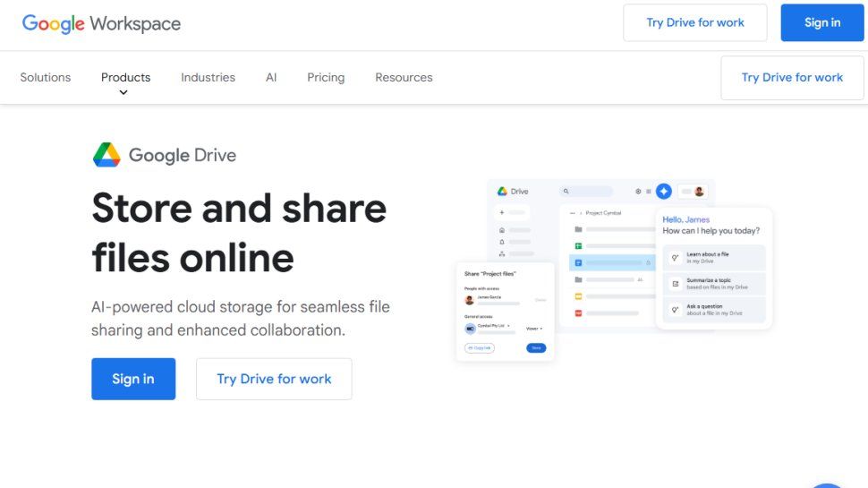Click the Google Workspace logo
The image size is (868, 488).
[x=101, y=24]
